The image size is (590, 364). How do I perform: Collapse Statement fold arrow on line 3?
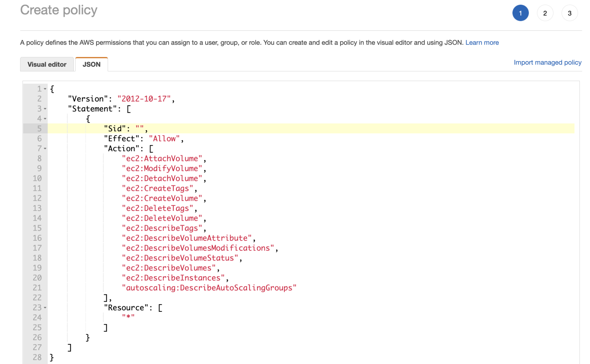[x=45, y=109]
